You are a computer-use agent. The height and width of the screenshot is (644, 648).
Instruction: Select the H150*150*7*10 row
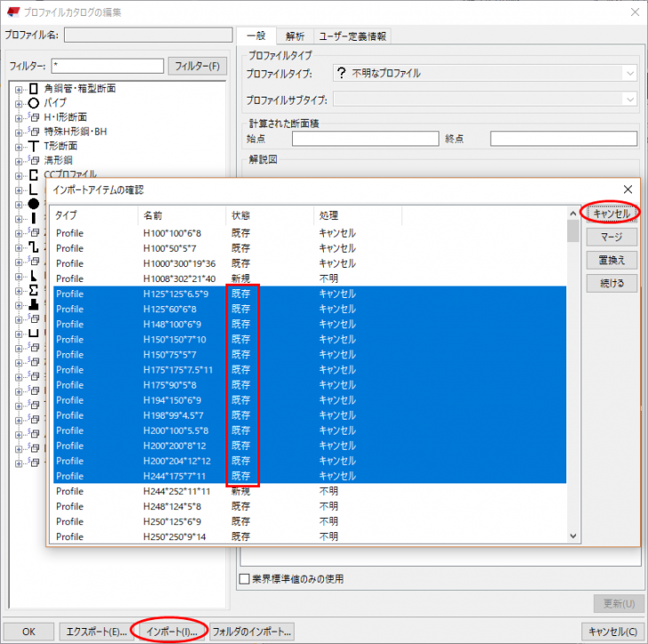coord(310,340)
